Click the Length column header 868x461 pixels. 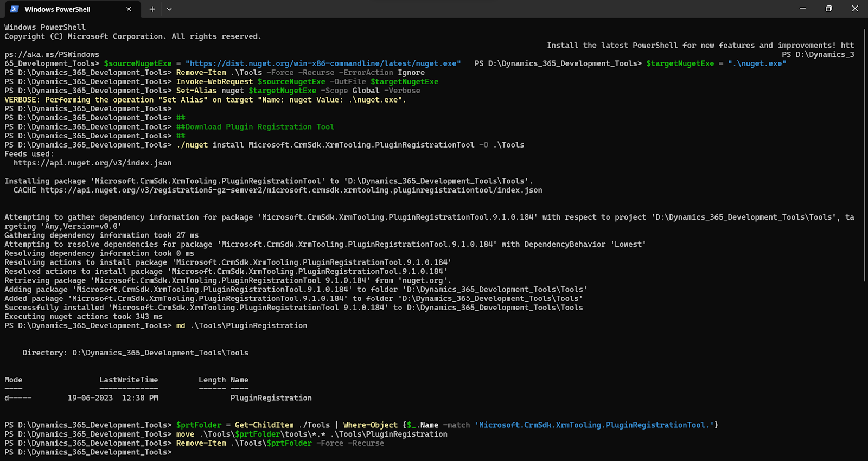pos(212,380)
